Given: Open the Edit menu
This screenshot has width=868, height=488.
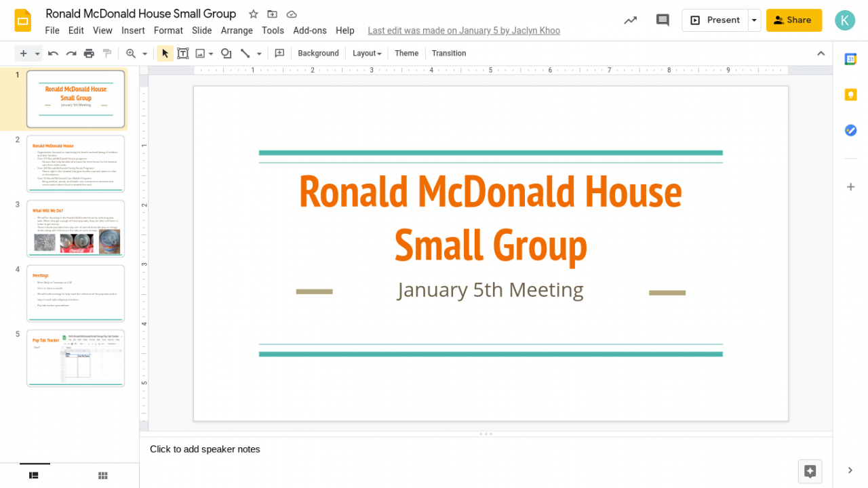Looking at the screenshot, I should click(x=76, y=30).
